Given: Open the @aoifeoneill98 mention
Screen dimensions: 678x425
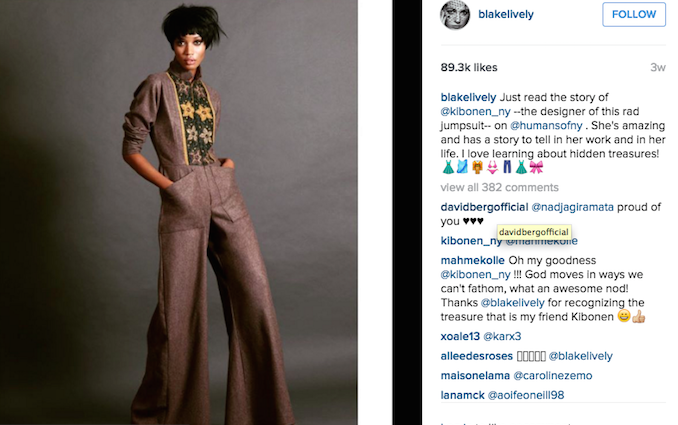Looking at the screenshot, I should coord(526,395).
